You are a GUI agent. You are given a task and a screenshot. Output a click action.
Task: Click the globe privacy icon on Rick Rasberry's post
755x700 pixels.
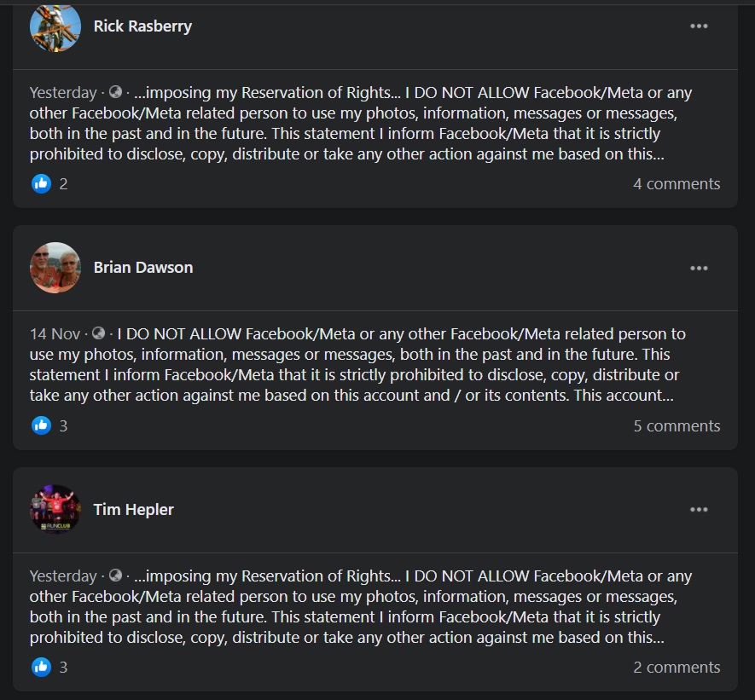coord(115,92)
